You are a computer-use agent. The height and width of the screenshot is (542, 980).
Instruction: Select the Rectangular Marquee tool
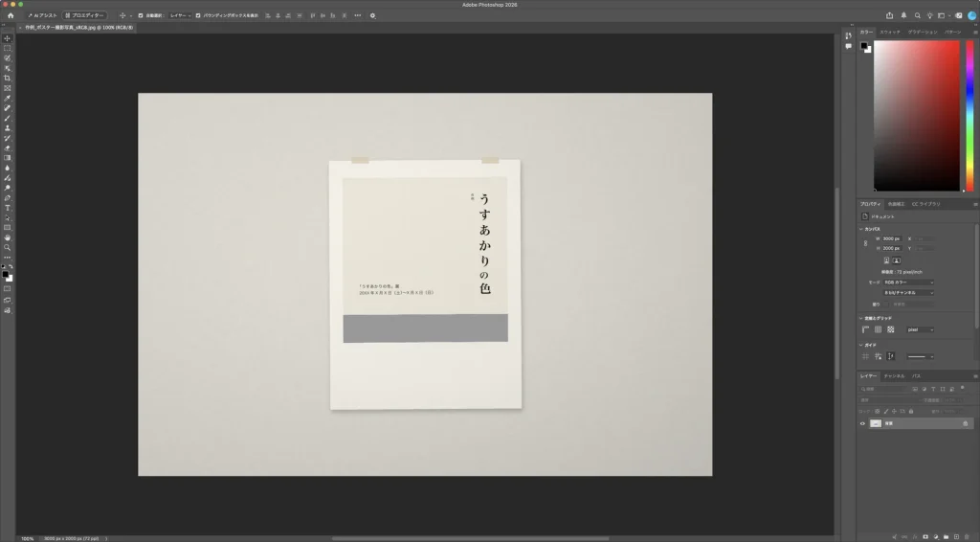[8, 48]
